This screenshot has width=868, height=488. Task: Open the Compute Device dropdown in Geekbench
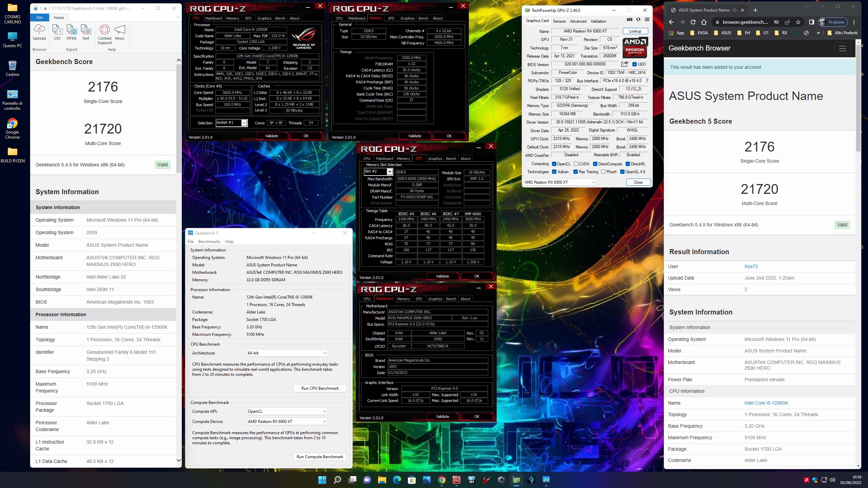(x=287, y=421)
